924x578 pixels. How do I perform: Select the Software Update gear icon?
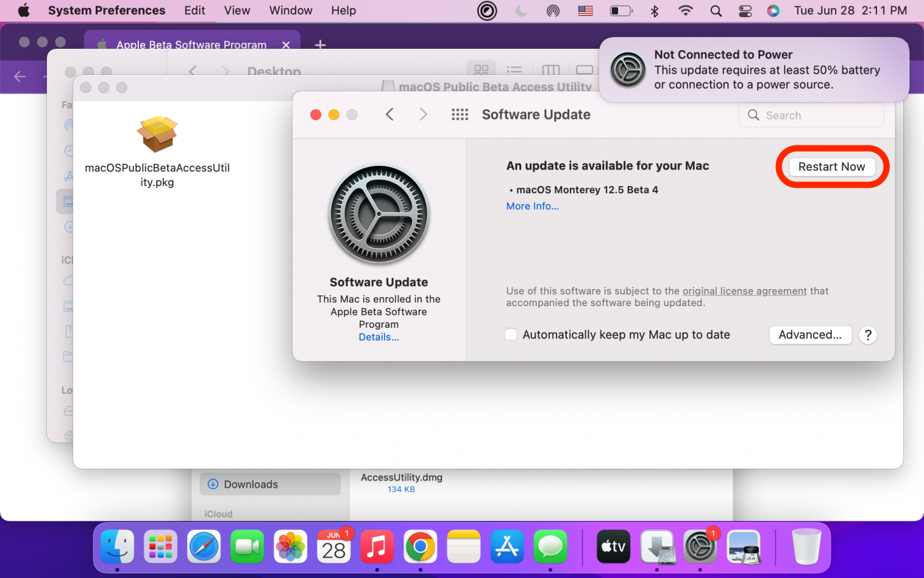point(379,215)
